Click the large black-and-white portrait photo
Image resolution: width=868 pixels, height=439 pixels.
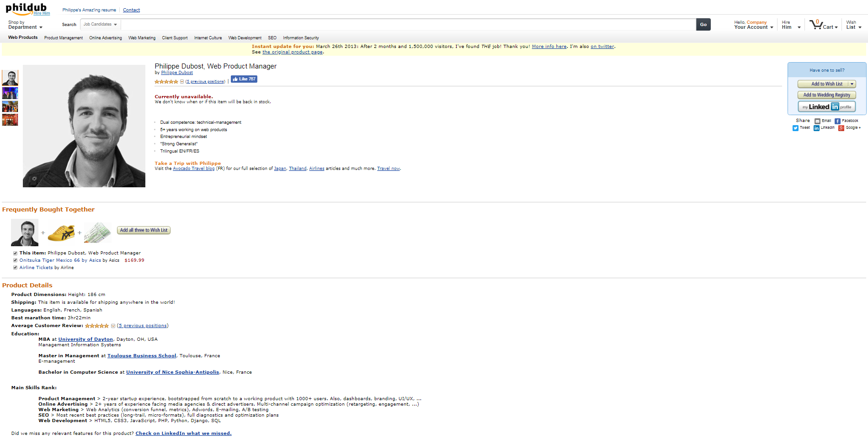pyautogui.click(x=84, y=126)
